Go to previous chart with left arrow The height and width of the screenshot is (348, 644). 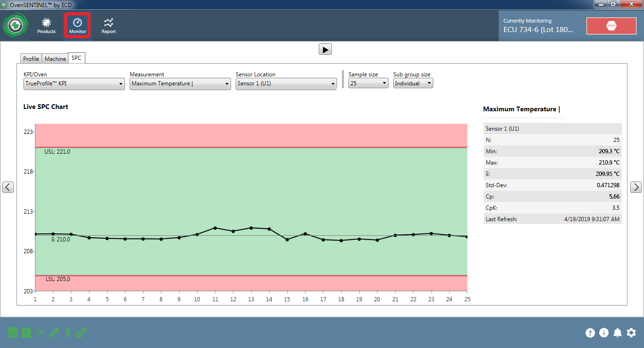[x=8, y=187]
